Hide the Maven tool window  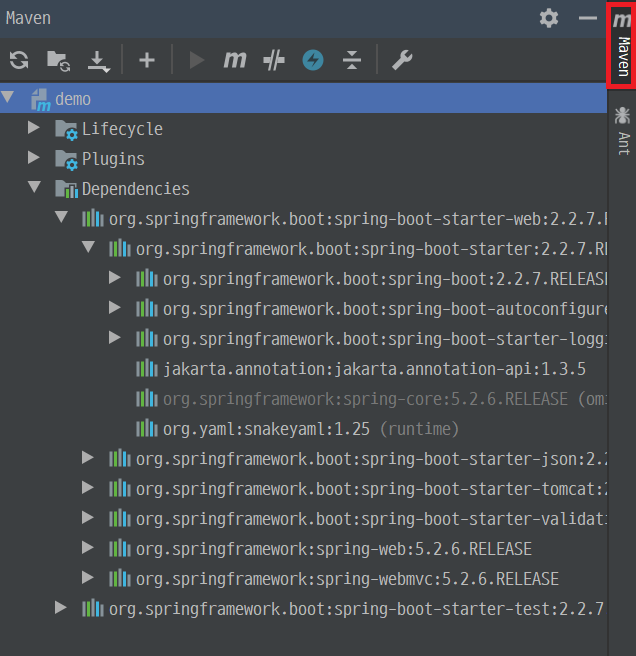click(x=587, y=18)
